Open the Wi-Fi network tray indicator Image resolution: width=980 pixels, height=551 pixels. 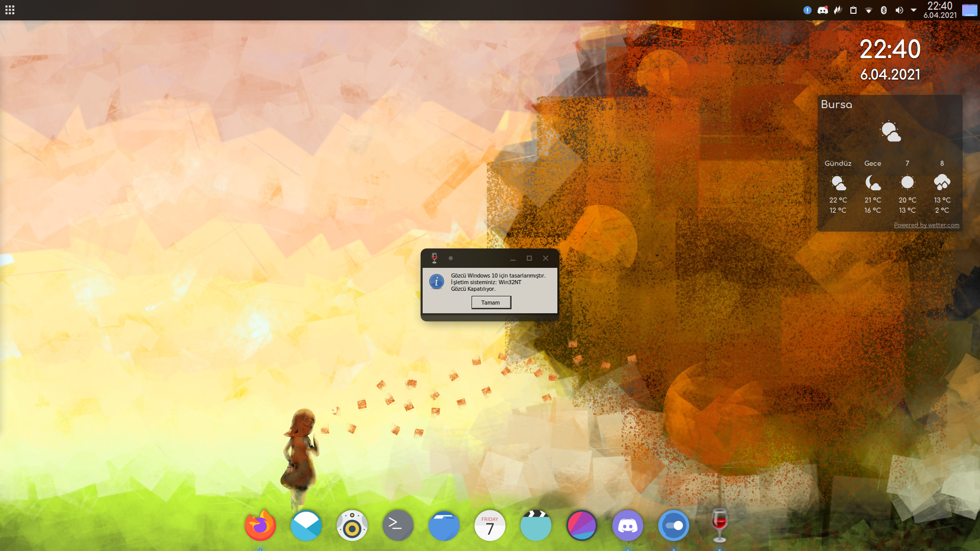point(868,10)
